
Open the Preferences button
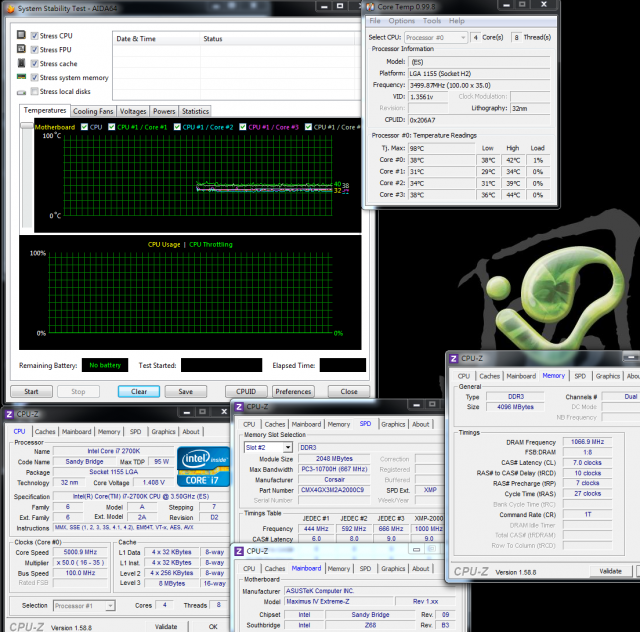(x=293, y=392)
